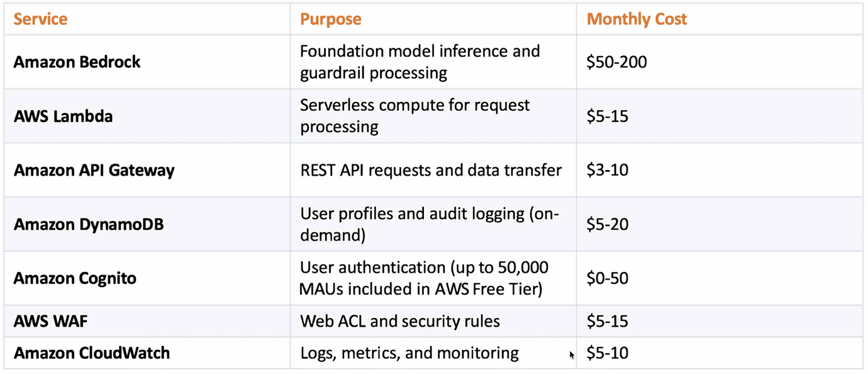Click the $50-200 cost value
The width and height of the screenshot is (868, 374).
[616, 62]
